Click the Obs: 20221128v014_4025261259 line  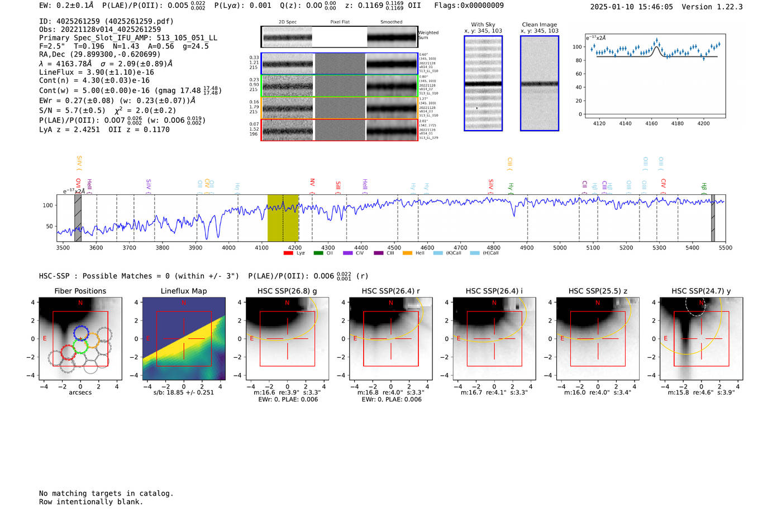[x=100, y=29]
